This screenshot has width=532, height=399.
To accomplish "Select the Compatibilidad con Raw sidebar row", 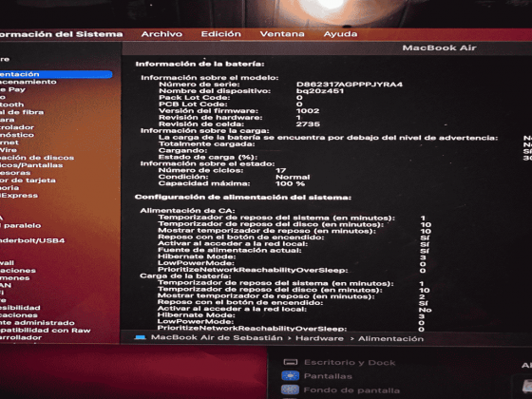I will point(46,331).
